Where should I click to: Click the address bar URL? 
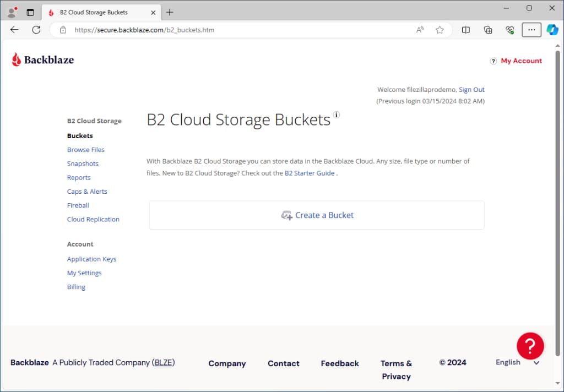click(x=144, y=30)
